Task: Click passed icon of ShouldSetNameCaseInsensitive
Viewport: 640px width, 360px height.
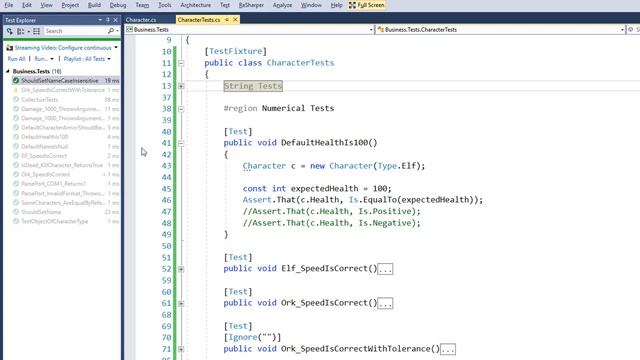Action: [x=16, y=81]
